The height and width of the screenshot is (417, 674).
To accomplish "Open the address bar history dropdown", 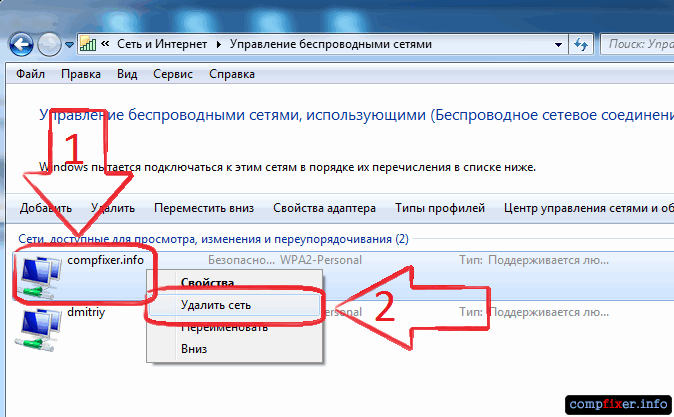I will tap(558, 45).
